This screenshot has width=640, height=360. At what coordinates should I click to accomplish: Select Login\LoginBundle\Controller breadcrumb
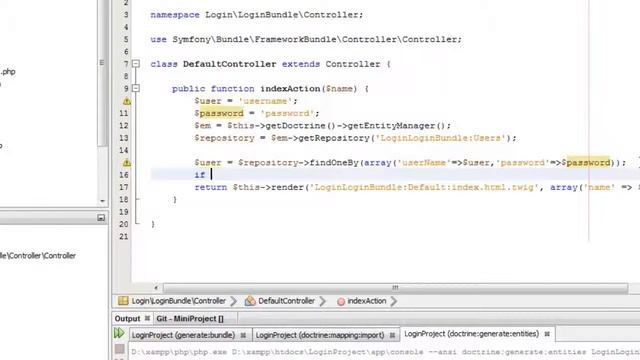178,301
